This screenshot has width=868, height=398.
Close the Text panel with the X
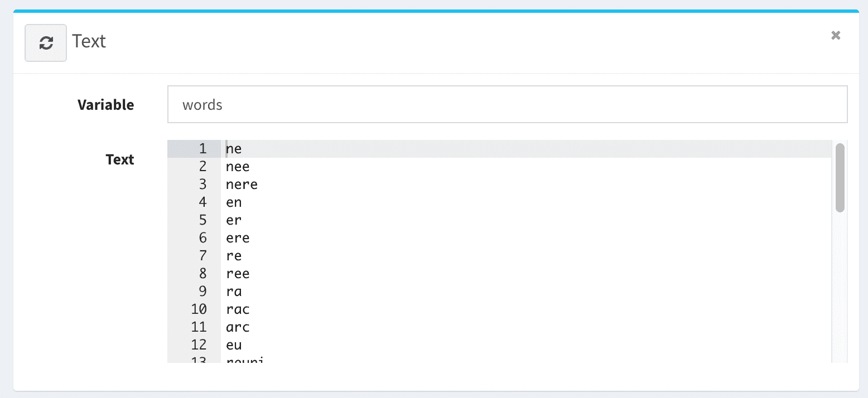click(x=836, y=36)
